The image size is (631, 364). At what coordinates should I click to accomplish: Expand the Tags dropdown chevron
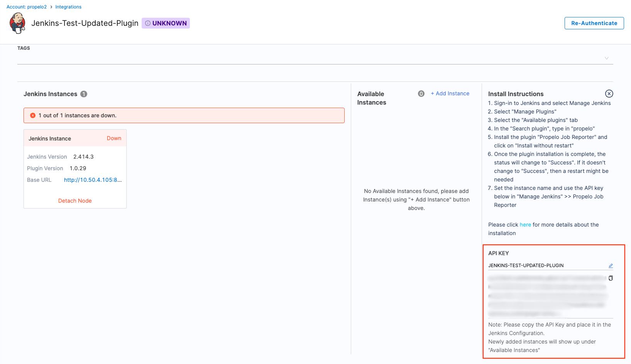(x=606, y=58)
